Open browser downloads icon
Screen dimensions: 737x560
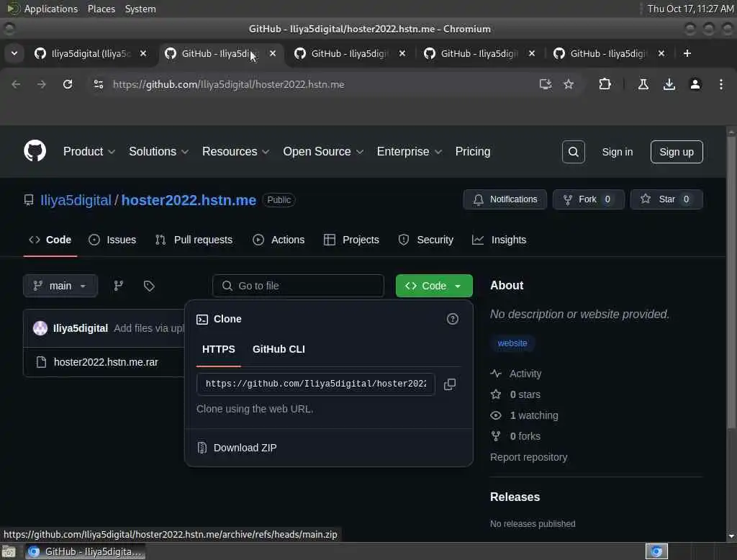(x=669, y=84)
